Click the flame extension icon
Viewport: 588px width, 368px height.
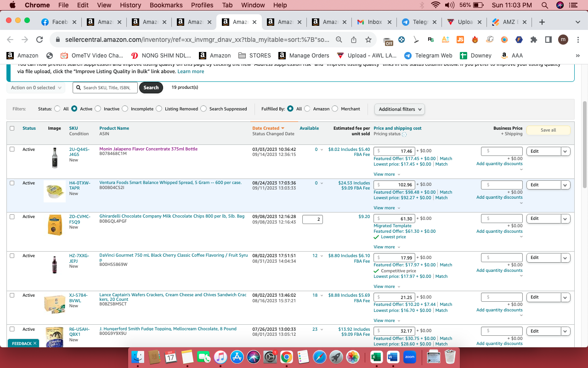point(475,40)
